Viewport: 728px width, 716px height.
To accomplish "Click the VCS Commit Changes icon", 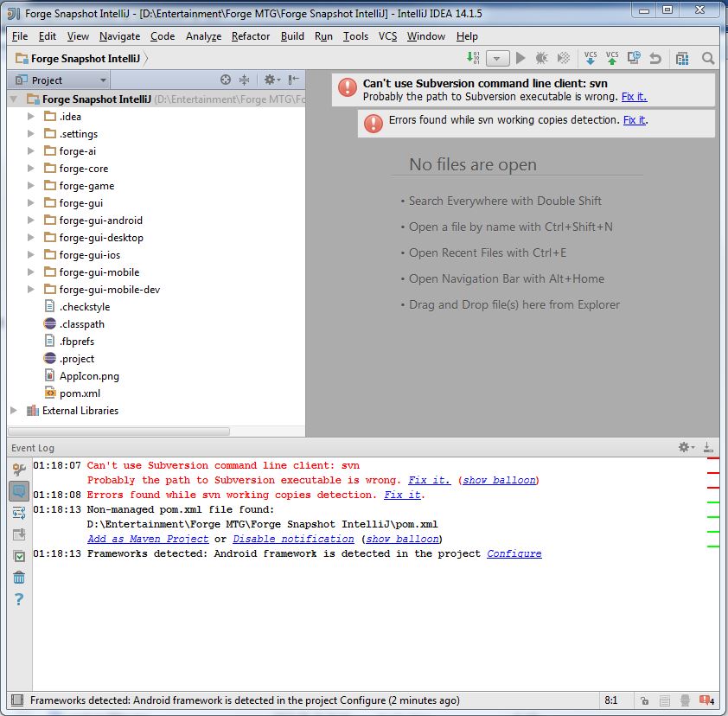I will coord(612,58).
